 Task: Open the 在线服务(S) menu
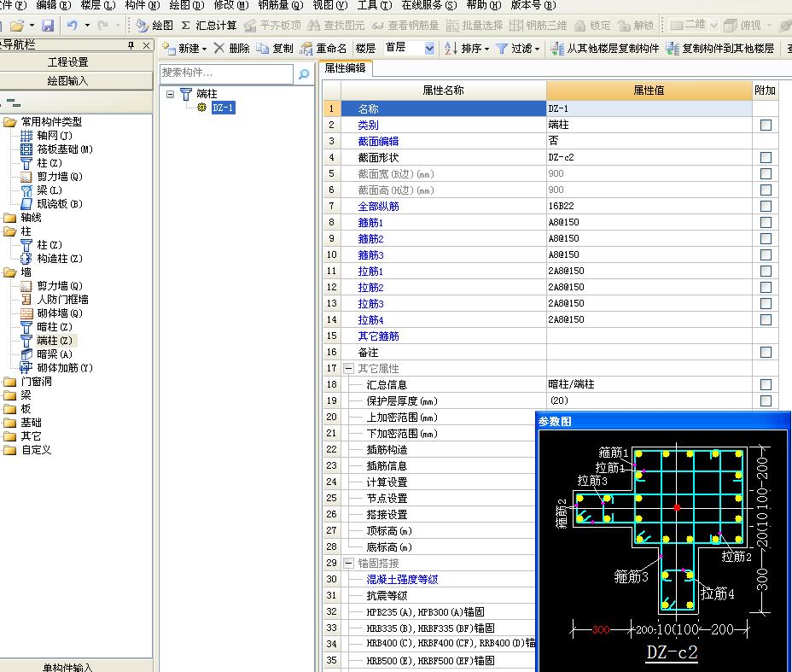pyautogui.click(x=428, y=6)
